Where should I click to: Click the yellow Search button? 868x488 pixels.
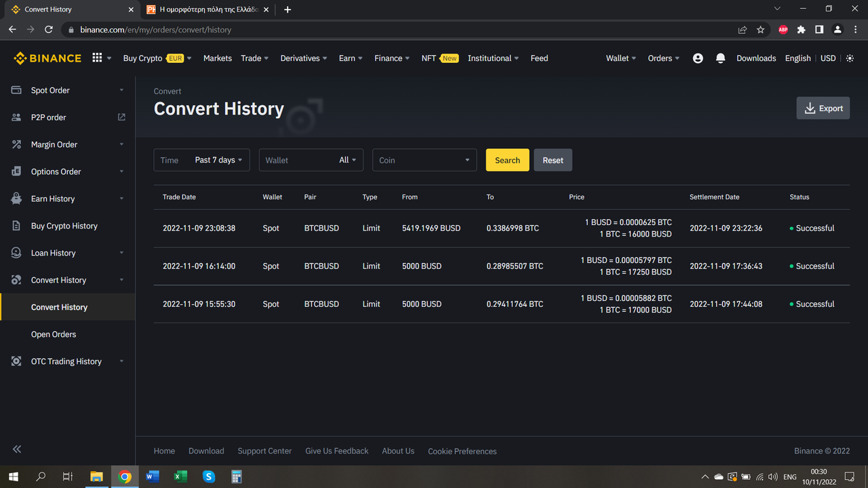pyautogui.click(x=507, y=160)
